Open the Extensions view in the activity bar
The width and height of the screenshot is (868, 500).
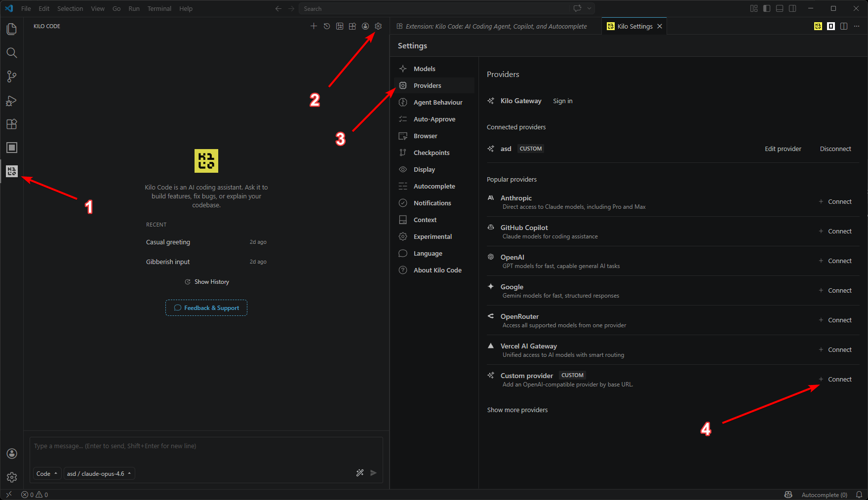(x=12, y=124)
